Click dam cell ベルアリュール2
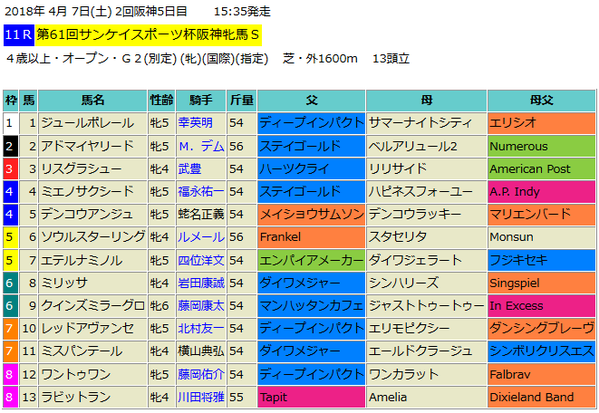Image resolution: width=599 pixels, height=413 pixels. click(426, 146)
